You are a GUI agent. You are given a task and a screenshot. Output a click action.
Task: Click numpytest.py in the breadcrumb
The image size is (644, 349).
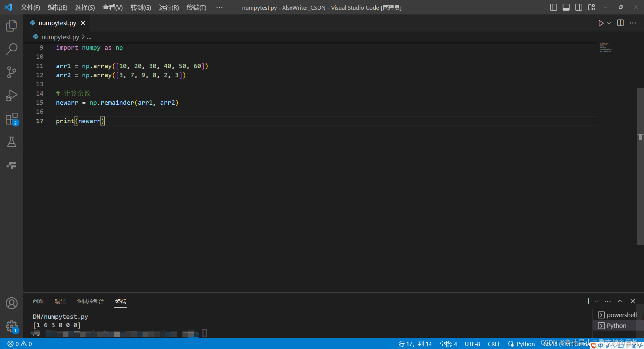click(60, 37)
